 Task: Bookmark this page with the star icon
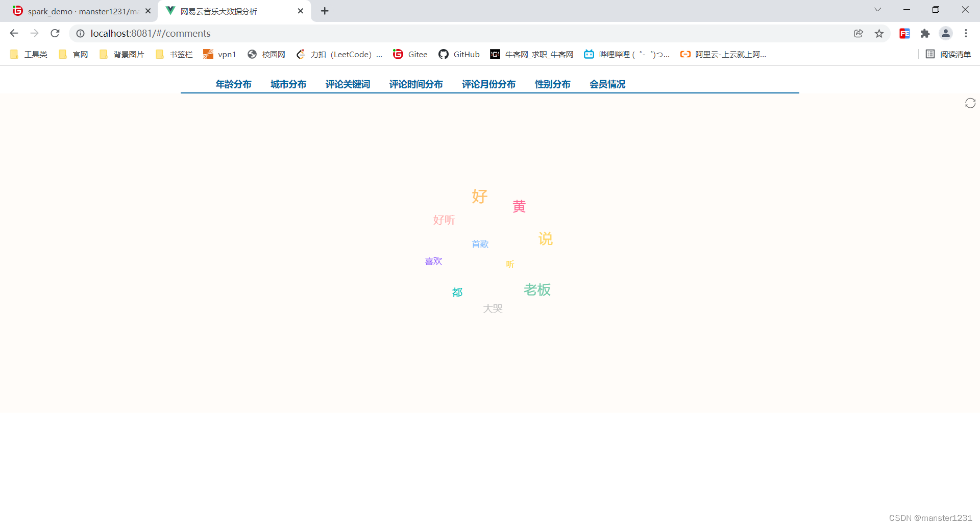point(879,33)
